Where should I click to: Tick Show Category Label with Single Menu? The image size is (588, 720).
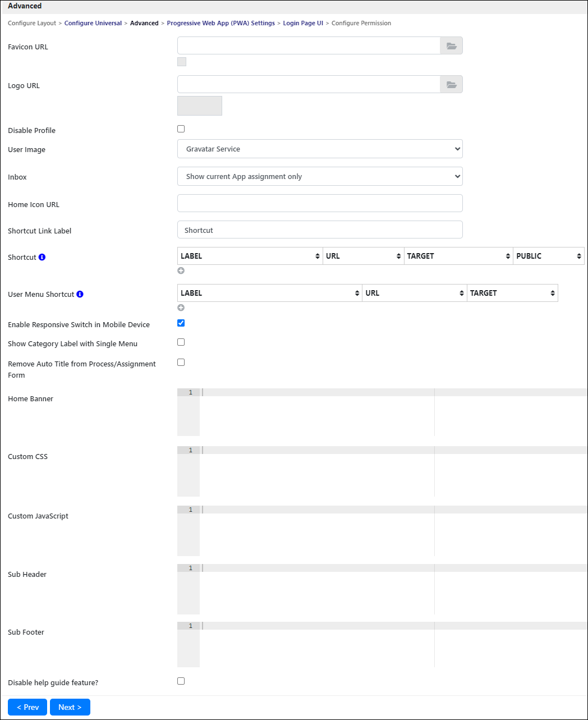pos(181,342)
